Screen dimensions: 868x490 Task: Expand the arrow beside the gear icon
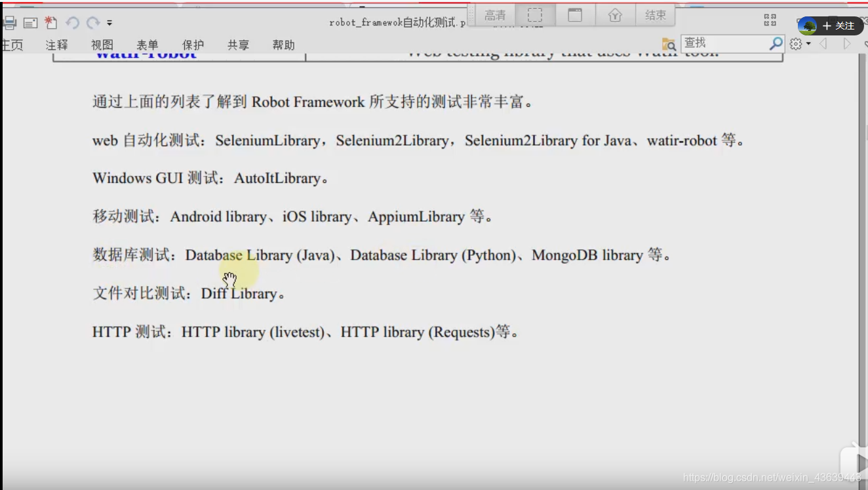coord(808,44)
